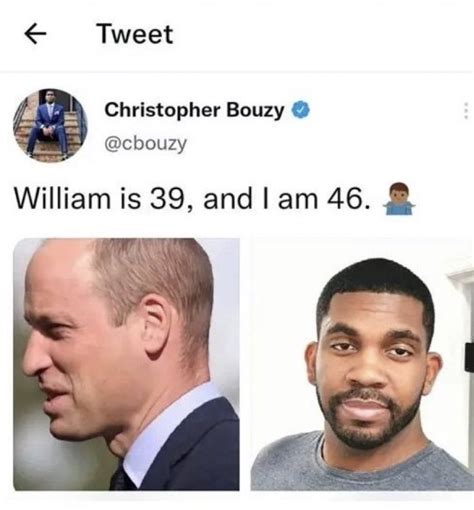Click the phrase 'and I am' in tweet

(x=260, y=199)
